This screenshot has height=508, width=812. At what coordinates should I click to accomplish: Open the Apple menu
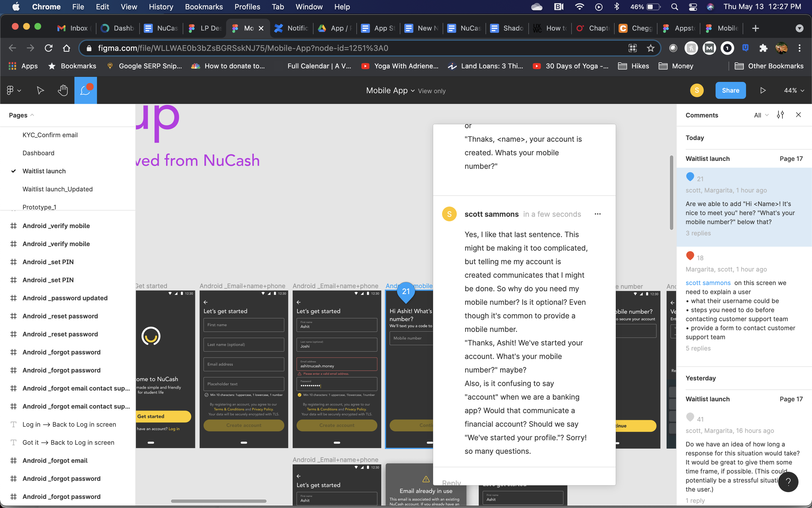click(16, 7)
